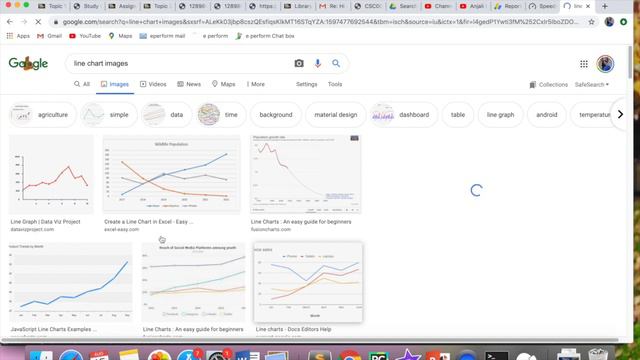Open JavaScript Line Charts Examples image
Viewport: 640px width, 360px height.
(x=71, y=282)
